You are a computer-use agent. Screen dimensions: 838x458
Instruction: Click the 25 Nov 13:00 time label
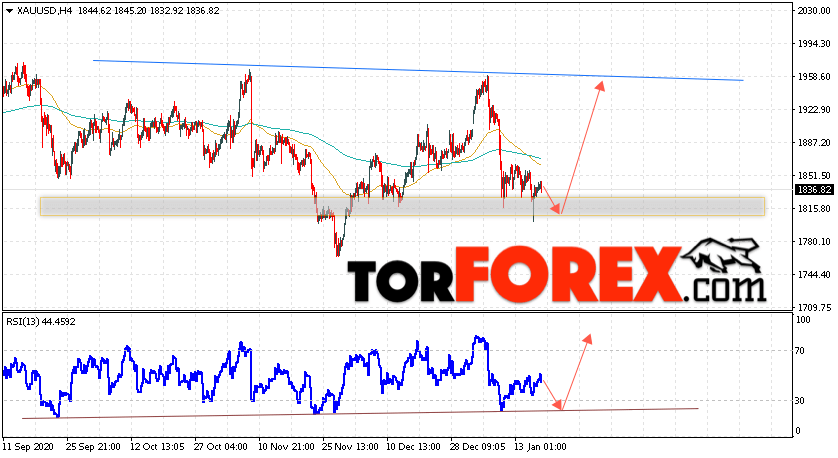pyautogui.click(x=349, y=447)
